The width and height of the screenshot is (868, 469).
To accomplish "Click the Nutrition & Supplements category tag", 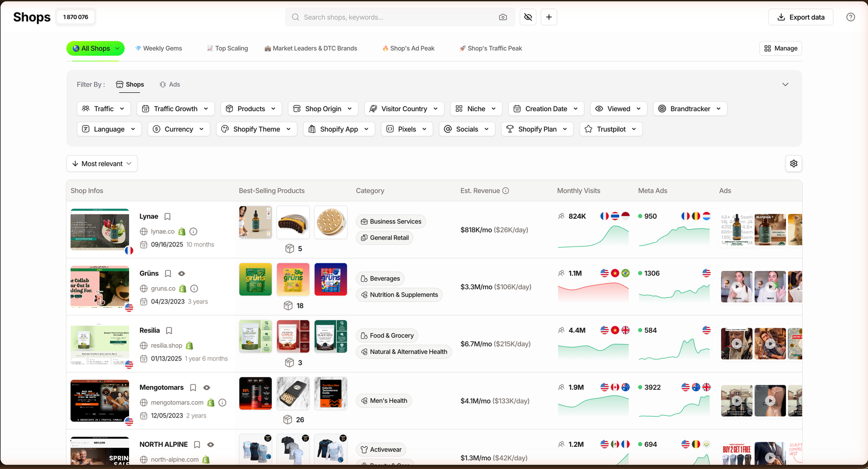I will pyautogui.click(x=399, y=295).
